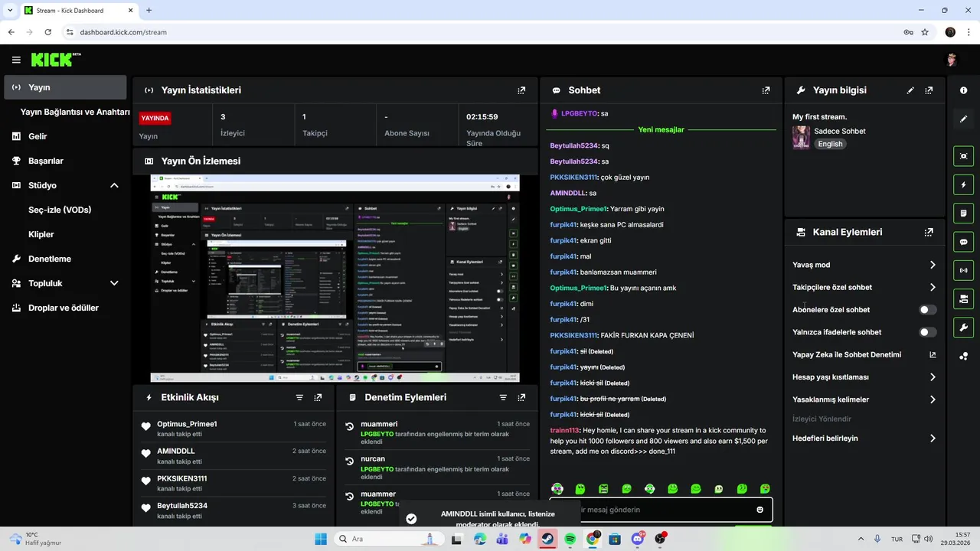Open the Windows Start menu

320,540
